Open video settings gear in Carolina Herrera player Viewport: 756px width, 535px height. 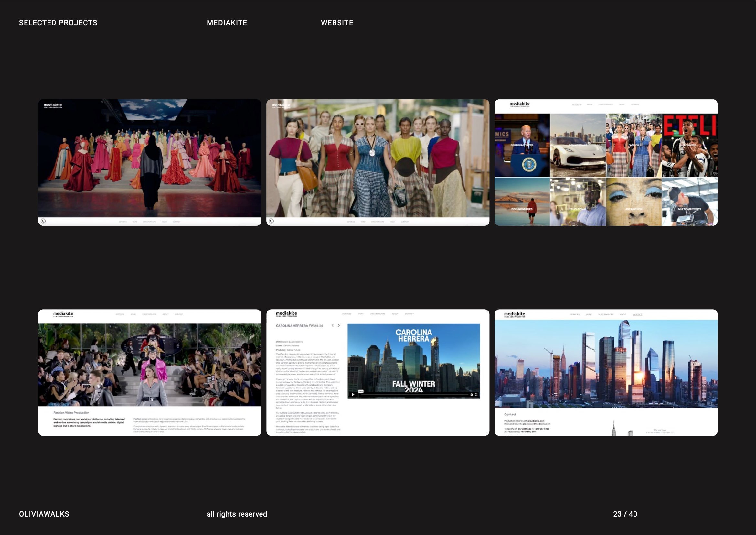[x=472, y=394]
